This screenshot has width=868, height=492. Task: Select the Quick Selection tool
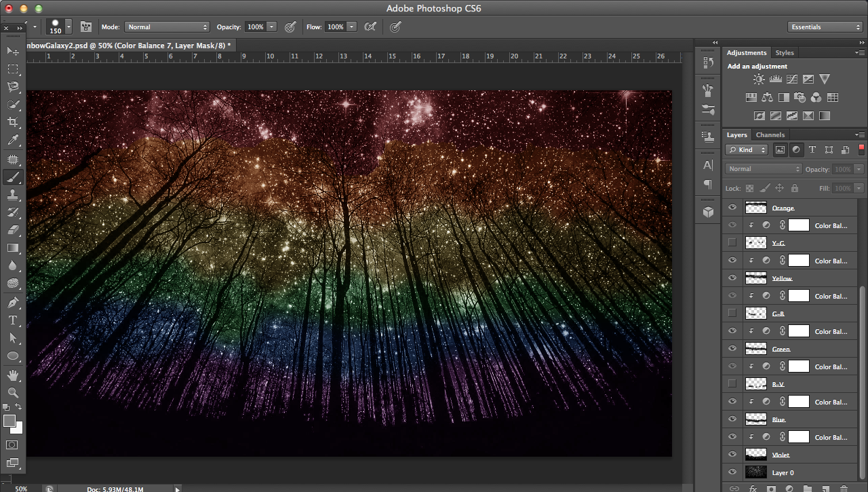13,105
